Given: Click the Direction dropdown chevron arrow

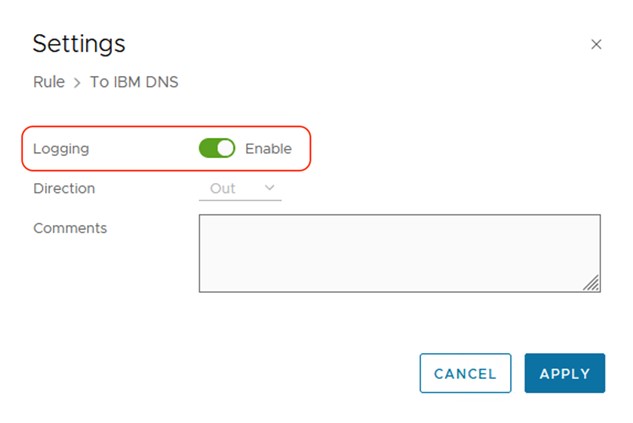Looking at the screenshot, I should (270, 188).
